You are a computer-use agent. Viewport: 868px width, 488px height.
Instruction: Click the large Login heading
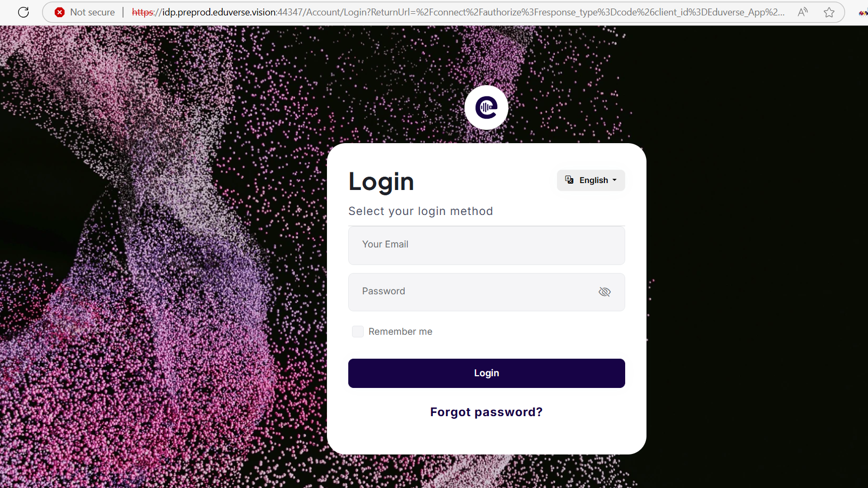point(381,181)
